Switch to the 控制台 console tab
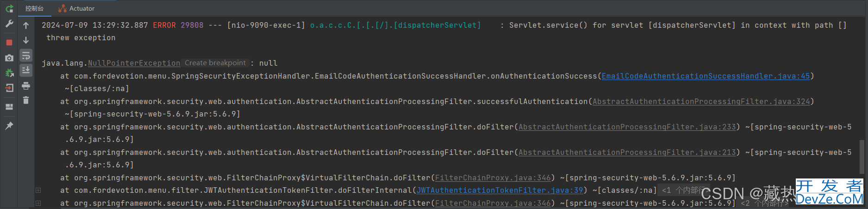This screenshot has height=209, width=868. (34, 8)
